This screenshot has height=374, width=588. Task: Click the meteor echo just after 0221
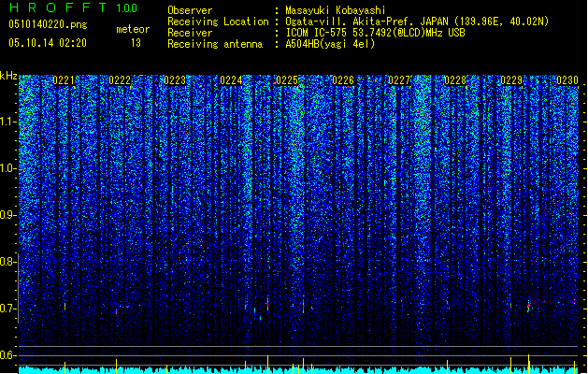click(x=65, y=307)
